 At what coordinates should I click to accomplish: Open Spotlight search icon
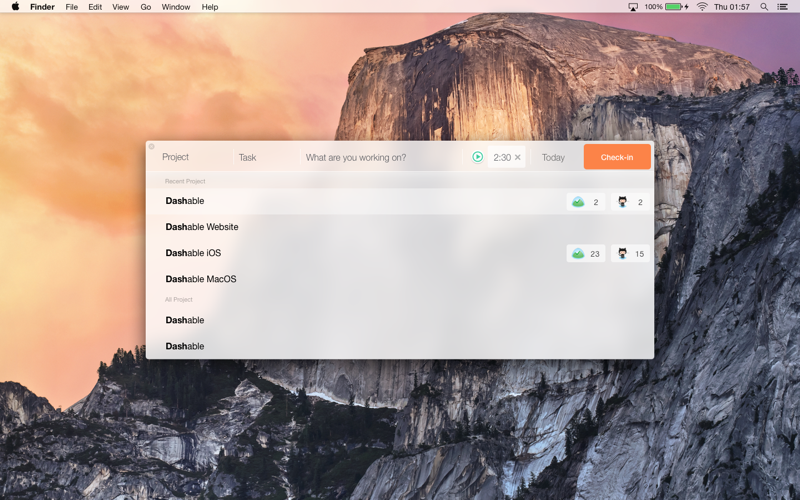click(x=764, y=7)
